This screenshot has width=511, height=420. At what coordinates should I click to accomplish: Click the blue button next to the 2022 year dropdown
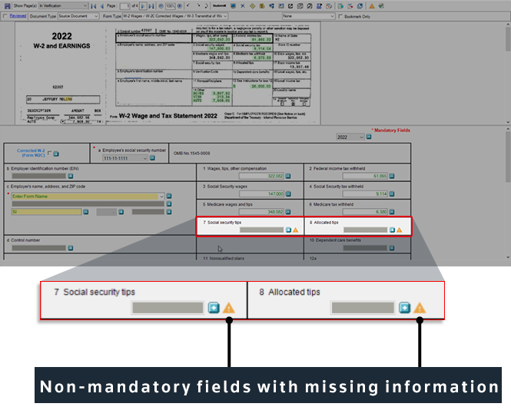pos(369,137)
